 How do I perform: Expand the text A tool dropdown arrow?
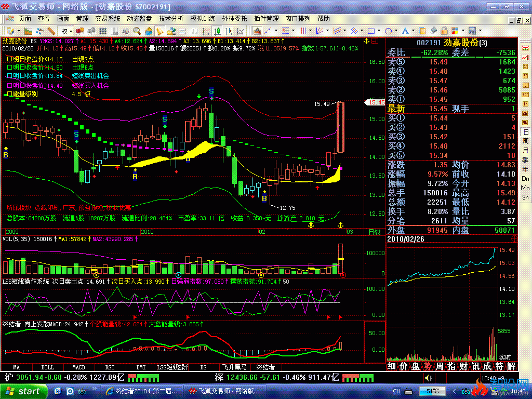coord(413,31)
